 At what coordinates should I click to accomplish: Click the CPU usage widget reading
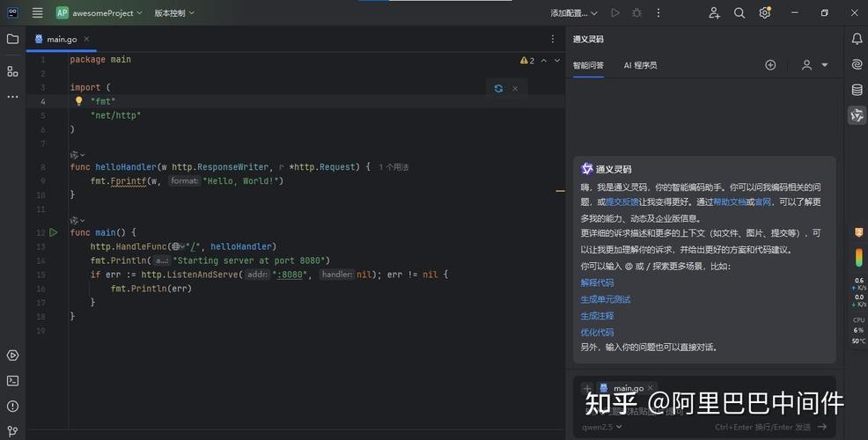click(858, 330)
